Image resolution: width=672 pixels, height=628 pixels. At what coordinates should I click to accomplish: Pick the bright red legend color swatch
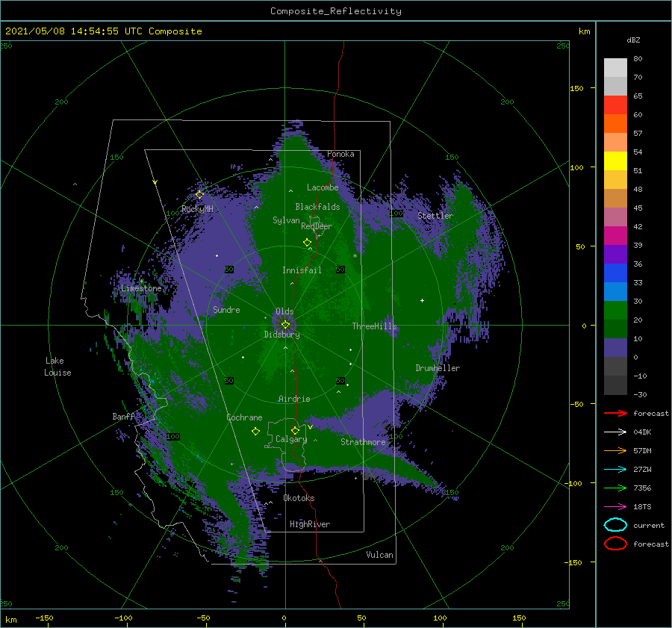[x=615, y=105]
